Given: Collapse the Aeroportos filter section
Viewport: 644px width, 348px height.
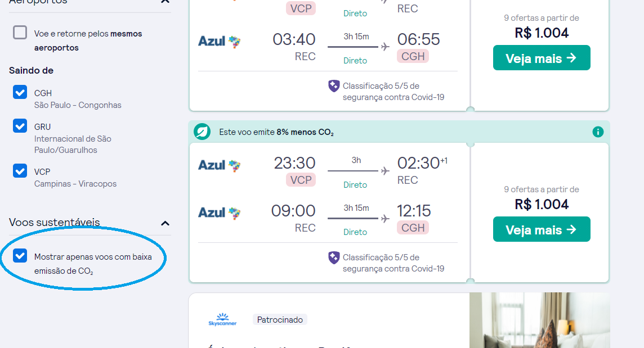Looking at the screenshot, I should [165, 2].
